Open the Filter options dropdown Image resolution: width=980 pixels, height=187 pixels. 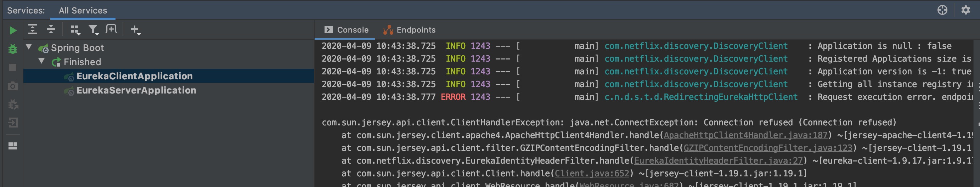coord(93,30)
